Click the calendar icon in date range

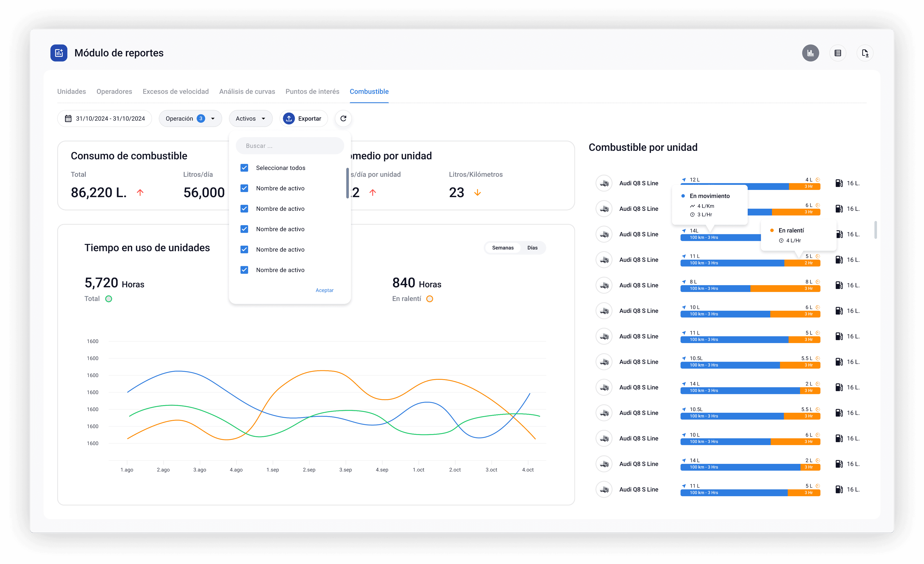(68, 119)
